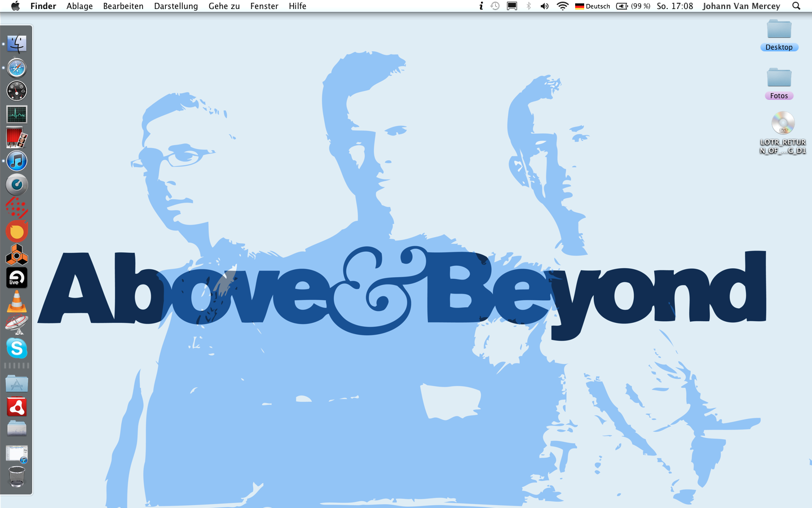Open the Dashboard dock icon

tap(16, 91)
